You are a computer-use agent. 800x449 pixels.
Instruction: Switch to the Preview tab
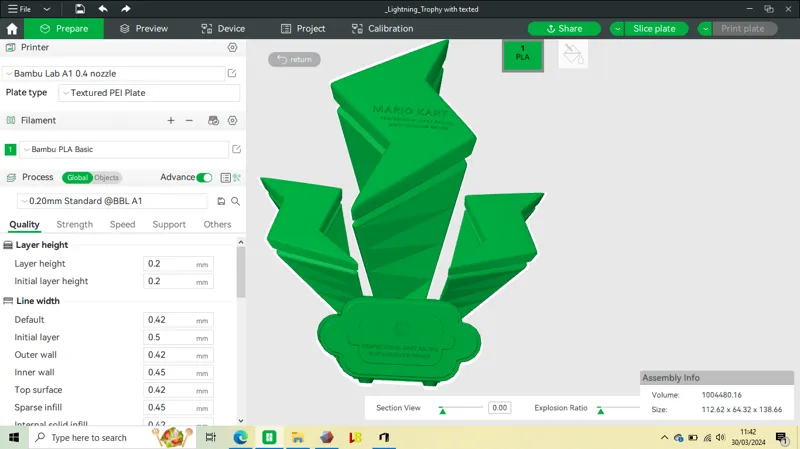pos(144,29)
